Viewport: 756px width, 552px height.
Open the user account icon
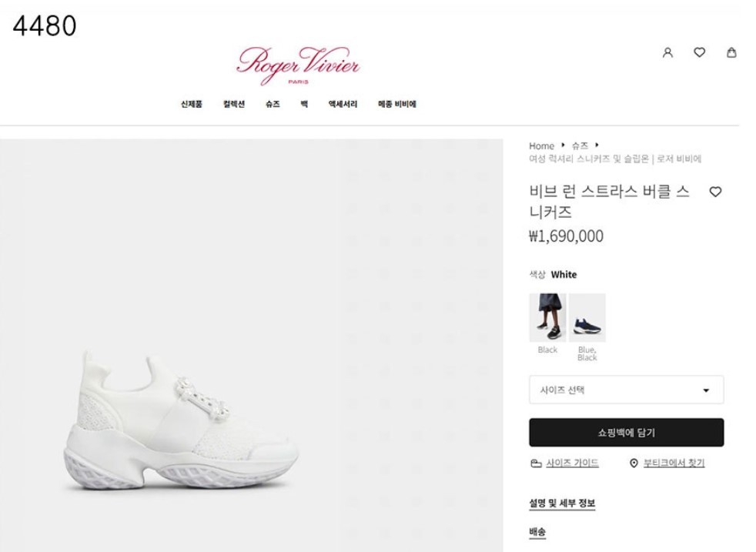pyautogui.click(x=667, y=52)
